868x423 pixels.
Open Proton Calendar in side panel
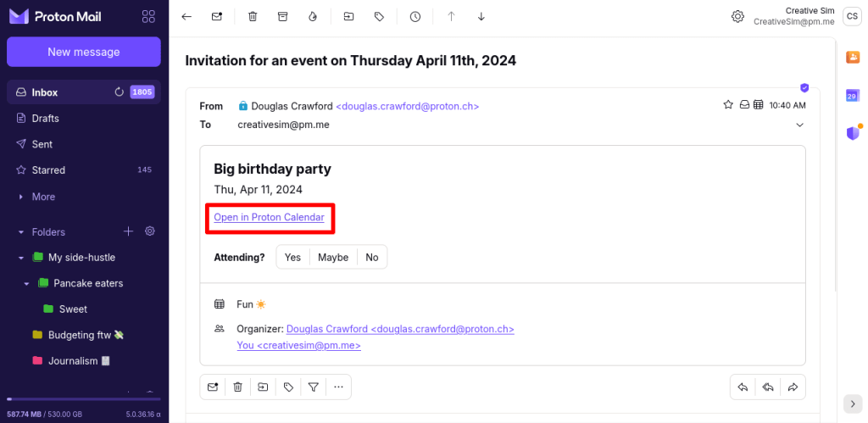tap(852, 96)
